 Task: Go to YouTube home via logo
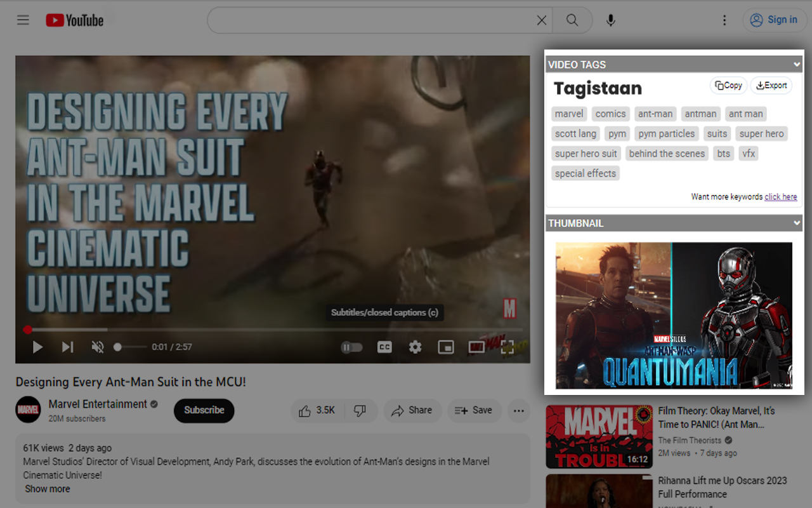click(75, 20)
